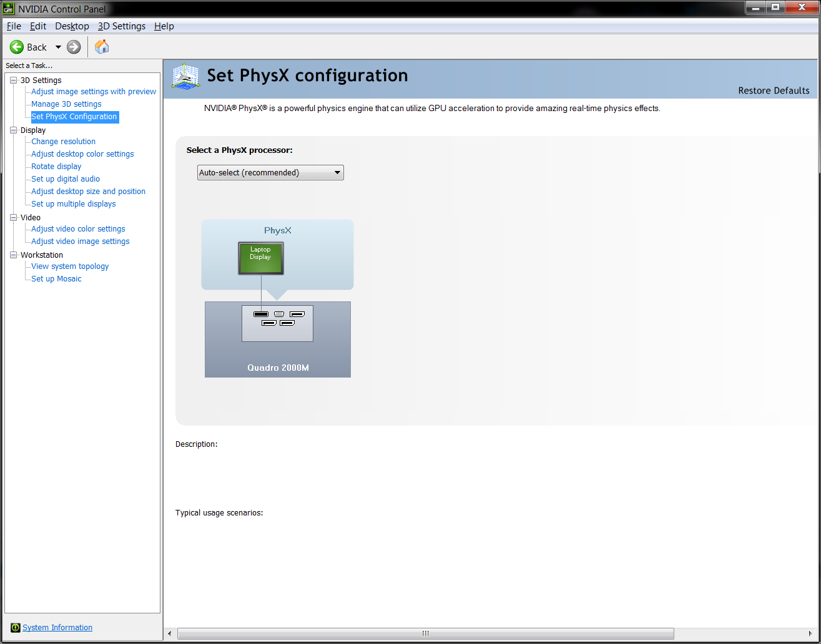Open the Help menu

(x=164, y=26)
